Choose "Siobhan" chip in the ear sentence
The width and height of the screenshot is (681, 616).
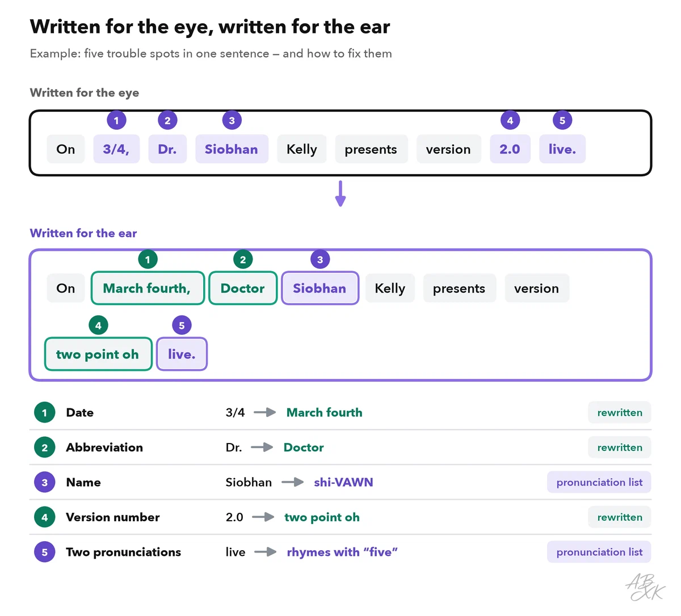(320, 288)
